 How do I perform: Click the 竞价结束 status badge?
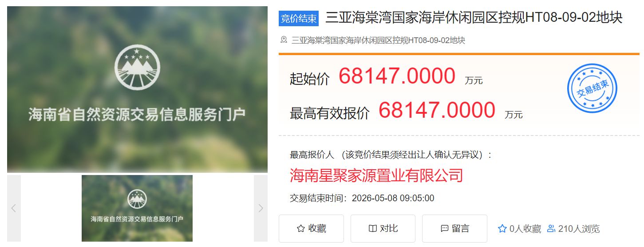(299, 19)
